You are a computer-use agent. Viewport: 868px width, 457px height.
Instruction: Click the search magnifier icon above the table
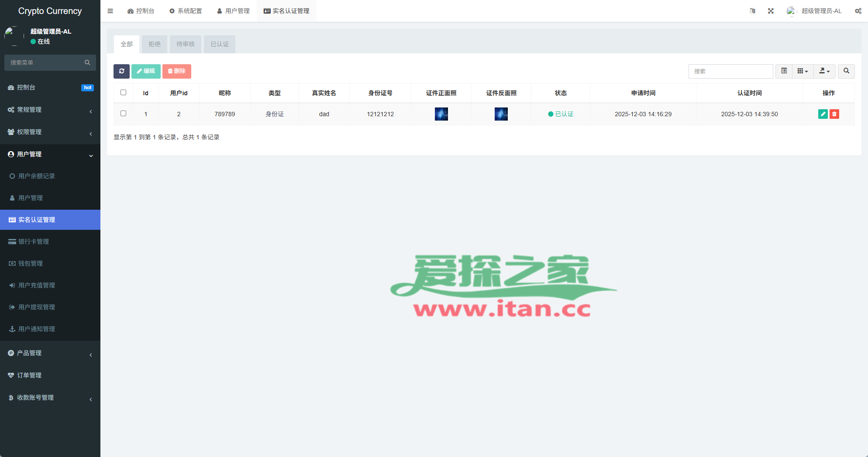[846, 71]
